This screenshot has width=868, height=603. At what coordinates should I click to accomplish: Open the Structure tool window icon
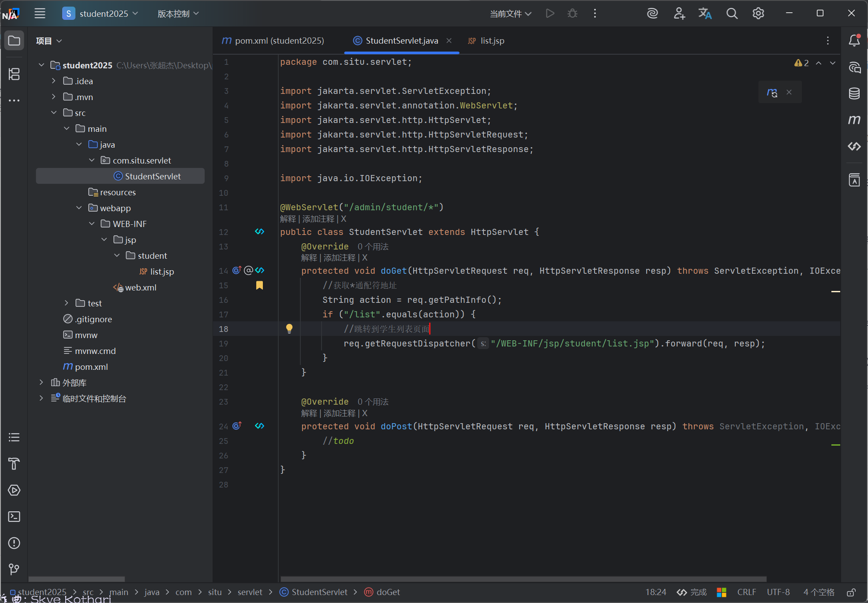(x=14, y=74)
